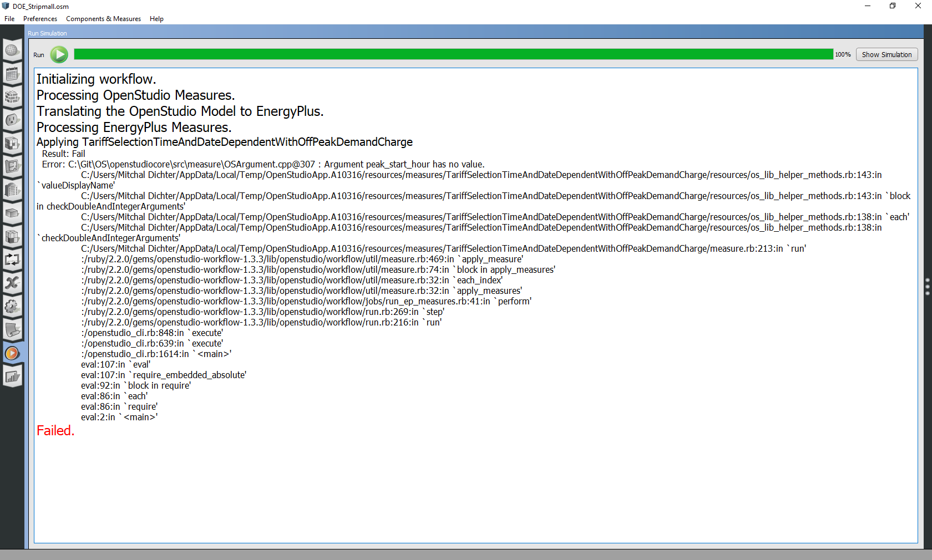The image size is (932, 560).
Task: Open Thermal Zones rubik cube icon
Action: pyautogui.click(x=12, y=237)
